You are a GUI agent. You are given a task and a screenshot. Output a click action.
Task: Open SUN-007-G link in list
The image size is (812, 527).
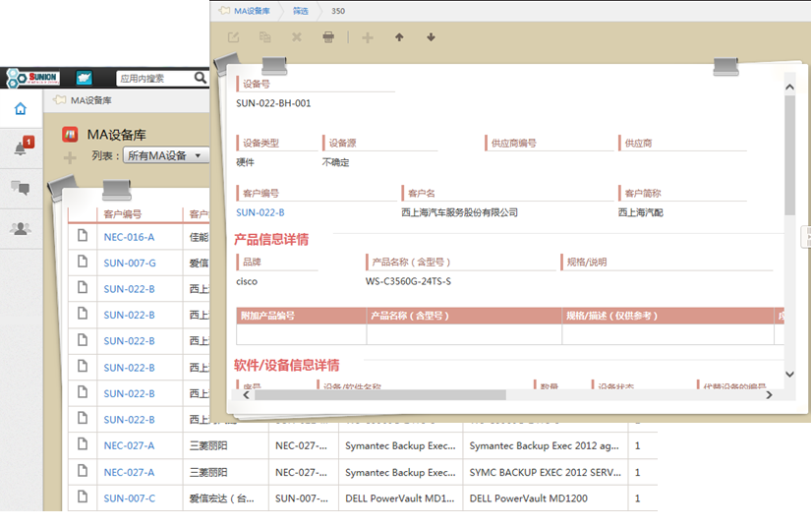pyautogui.click(x=130, y=263)
